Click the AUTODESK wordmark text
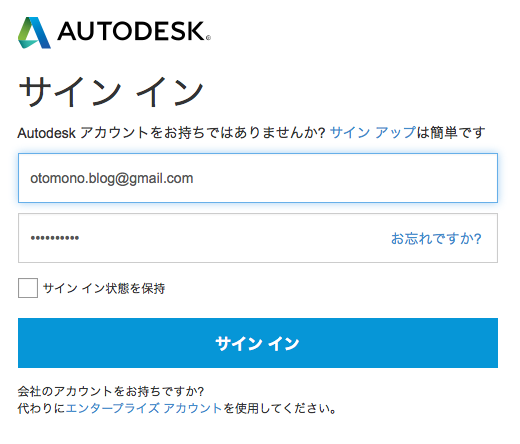 [132, 31]
